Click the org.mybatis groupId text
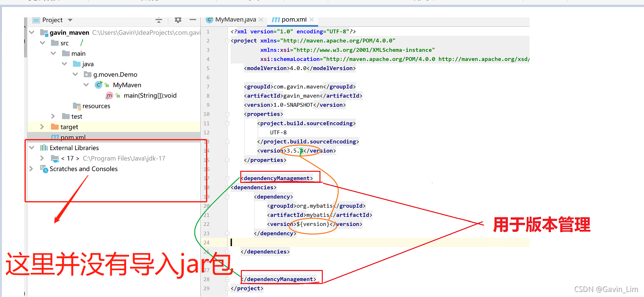This screenshot has width=644, height=297. point(314,206)
